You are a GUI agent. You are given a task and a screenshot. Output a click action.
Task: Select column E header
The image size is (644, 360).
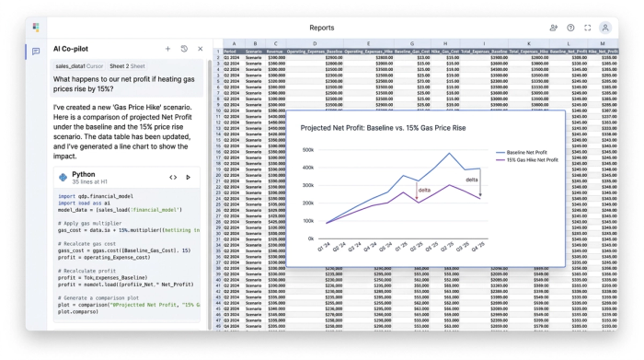coord(368,43)
